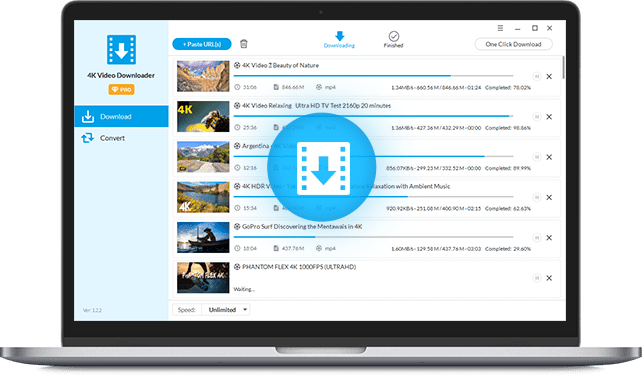Click the trash delete icon near Paste URL
This screenshot has width=644, height=375.
244,44
